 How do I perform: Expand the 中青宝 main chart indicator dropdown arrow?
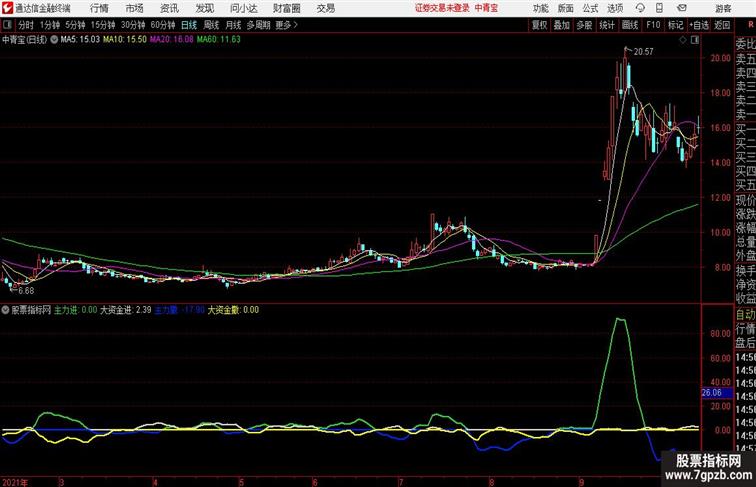[54, 40]
